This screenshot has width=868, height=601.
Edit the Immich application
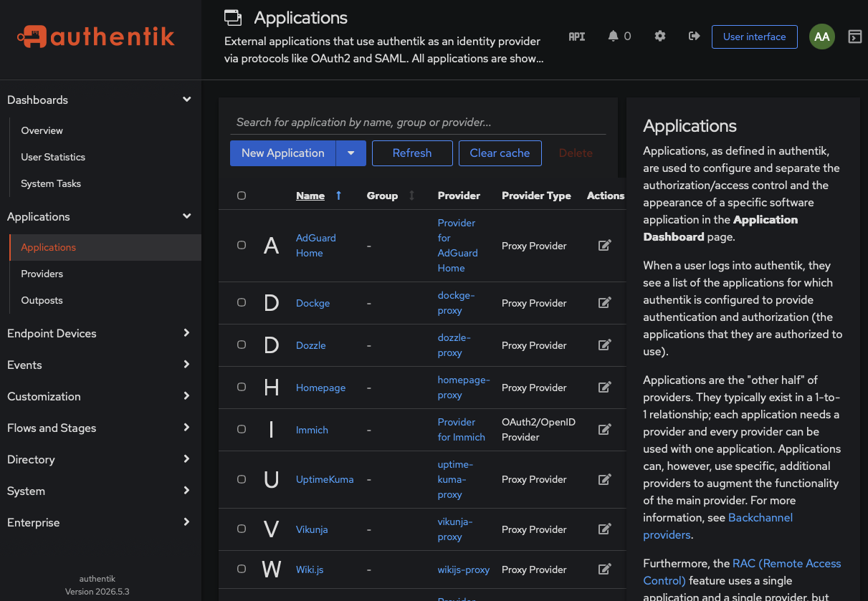click(605, 430)
